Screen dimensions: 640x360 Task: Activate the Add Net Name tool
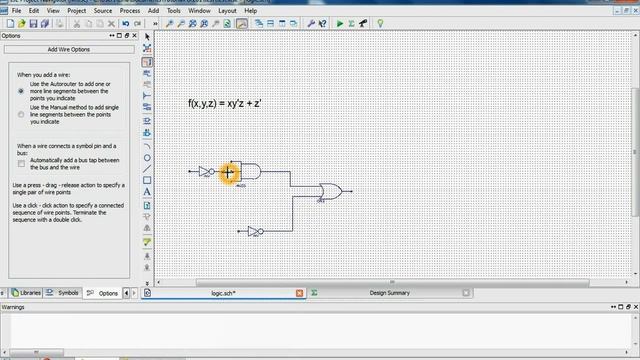[x=147, y=73]
